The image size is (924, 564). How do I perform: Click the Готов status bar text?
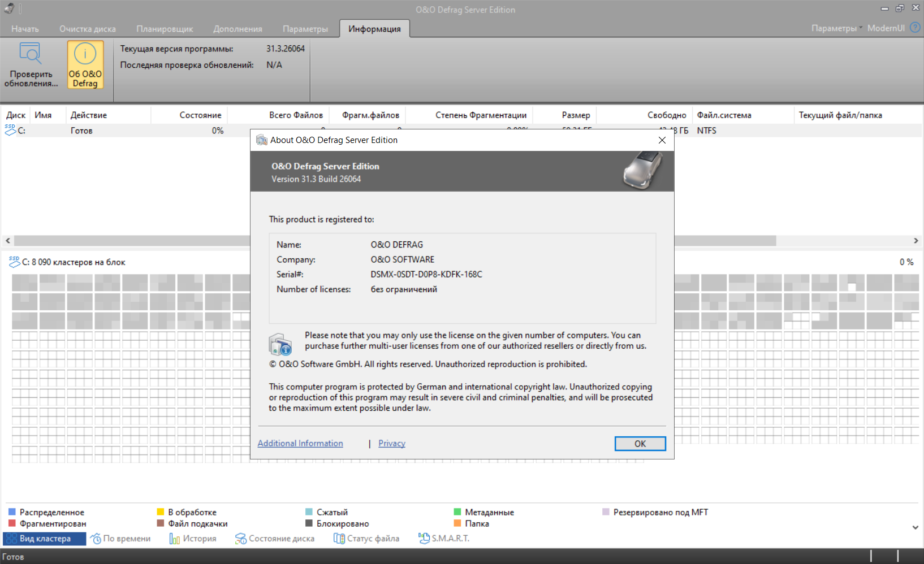point(13,557)
